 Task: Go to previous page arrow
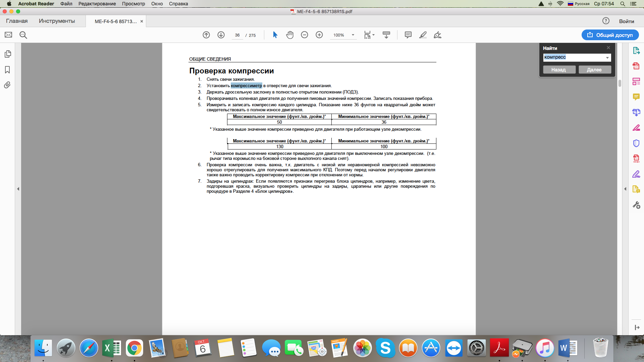[206, 35]
